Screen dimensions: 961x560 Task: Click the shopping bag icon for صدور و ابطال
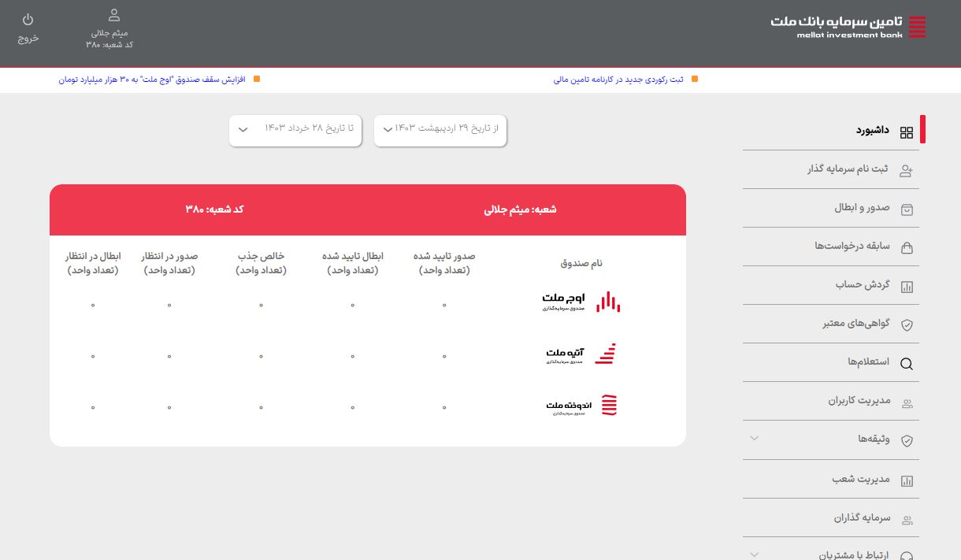point(907,210)
